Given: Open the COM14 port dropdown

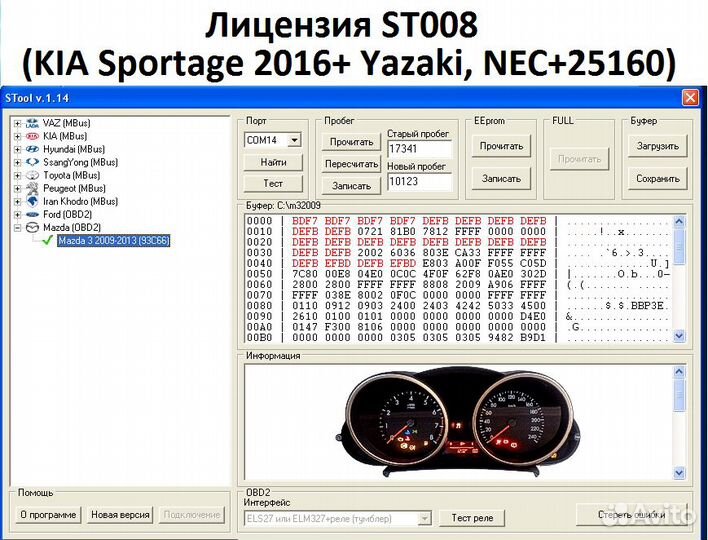Looking at the screenshot, I should pos(294,140).
